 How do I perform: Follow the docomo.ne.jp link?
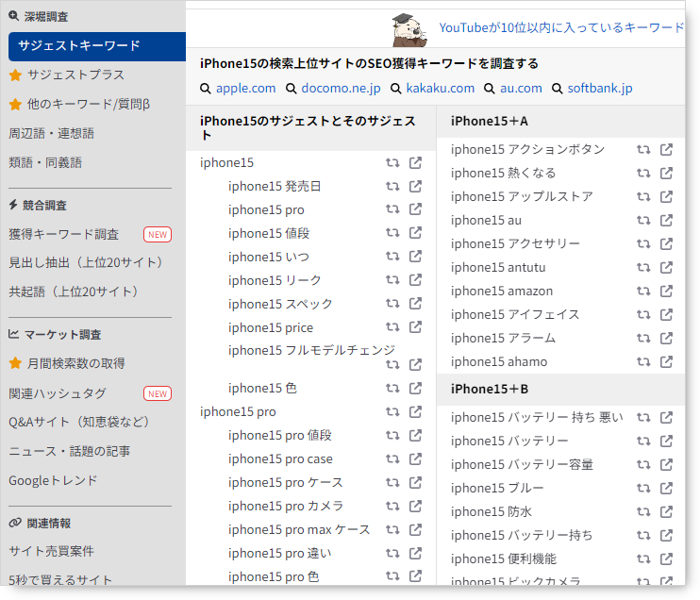341,89
